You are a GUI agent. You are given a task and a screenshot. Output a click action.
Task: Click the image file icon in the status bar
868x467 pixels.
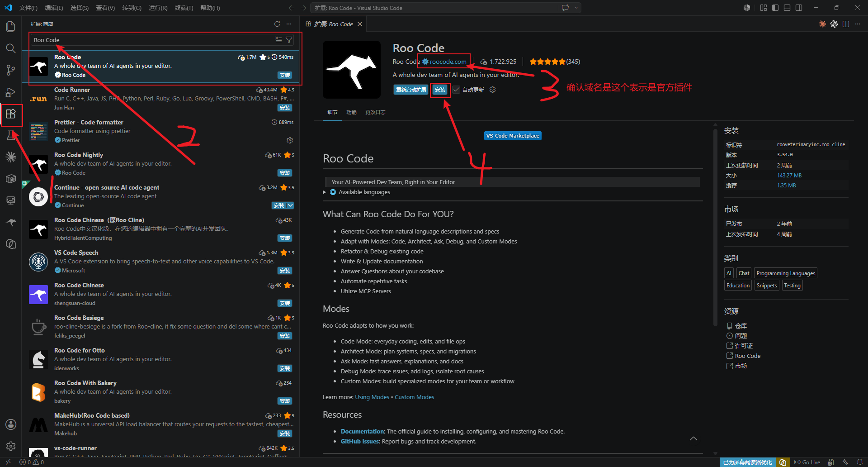(831, 462)
